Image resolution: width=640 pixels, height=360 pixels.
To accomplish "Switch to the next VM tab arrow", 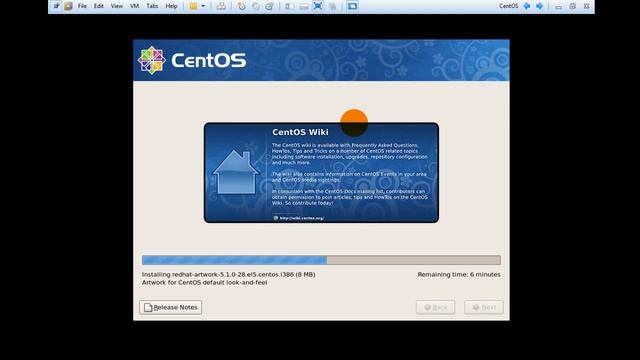I will (x=540, y=6).
